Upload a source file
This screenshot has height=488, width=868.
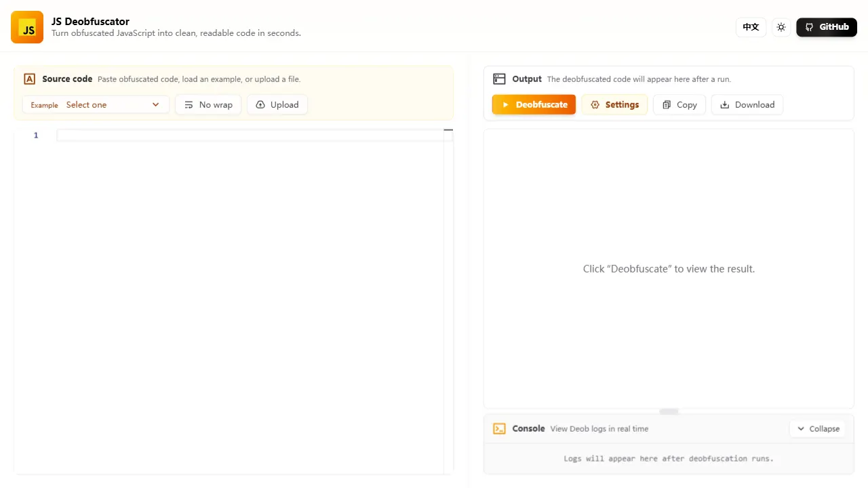(x=277, y=104)
